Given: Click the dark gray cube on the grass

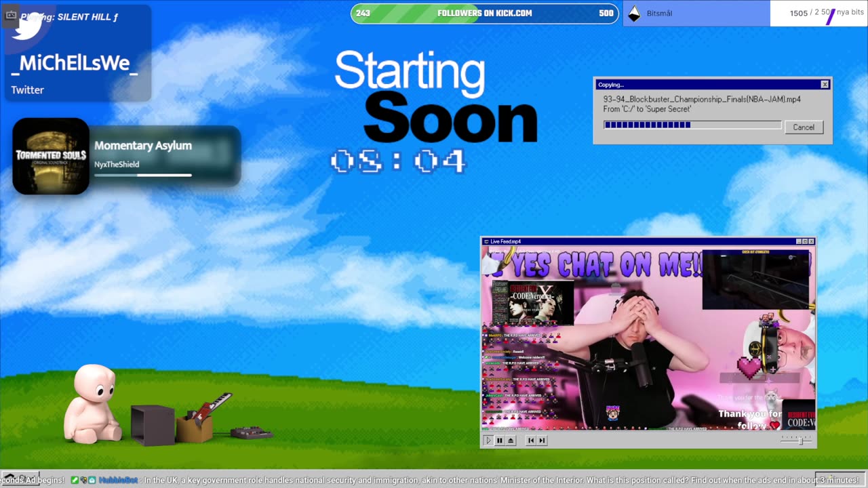Looking at the screenshot, I should (153, 426).
